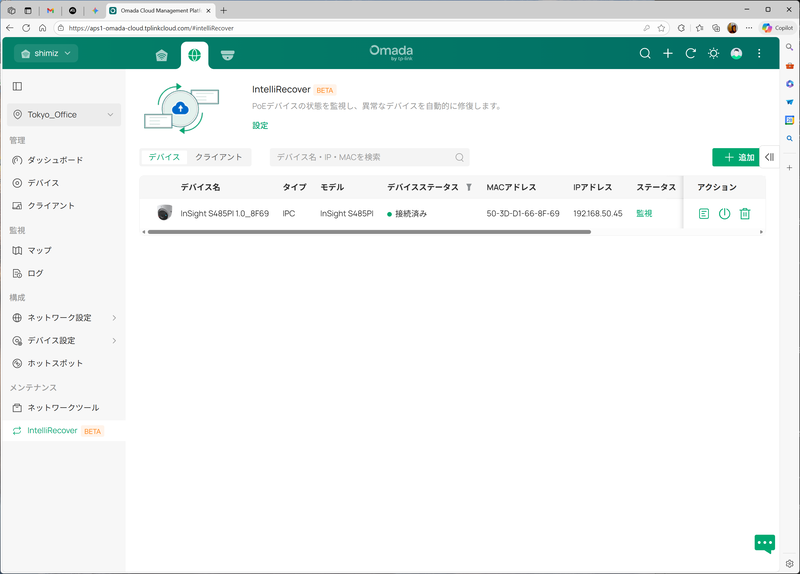
Task: Switch to the クライアント tab
Action: [218, 157]
